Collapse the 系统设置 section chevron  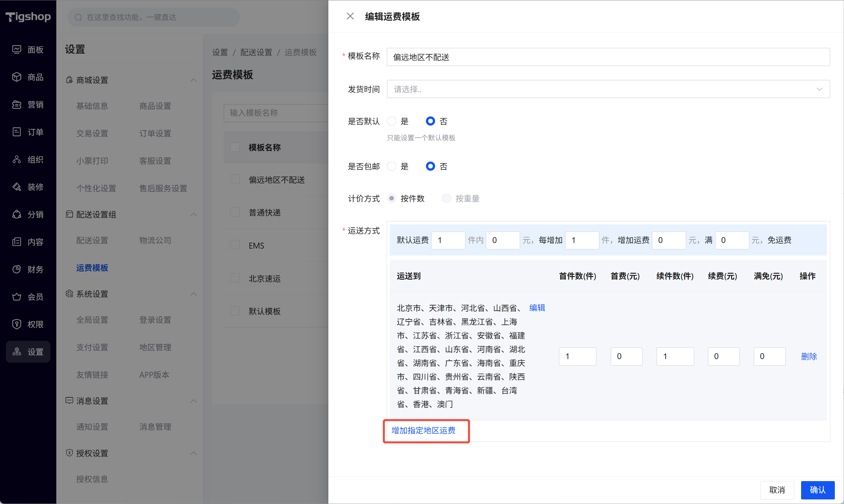[193, 294]
